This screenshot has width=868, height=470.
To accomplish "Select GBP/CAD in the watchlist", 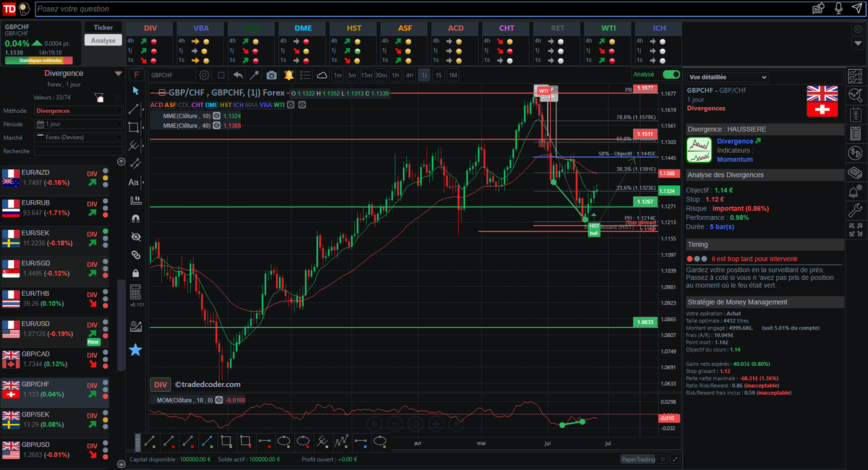I will (x=54, y=364).
